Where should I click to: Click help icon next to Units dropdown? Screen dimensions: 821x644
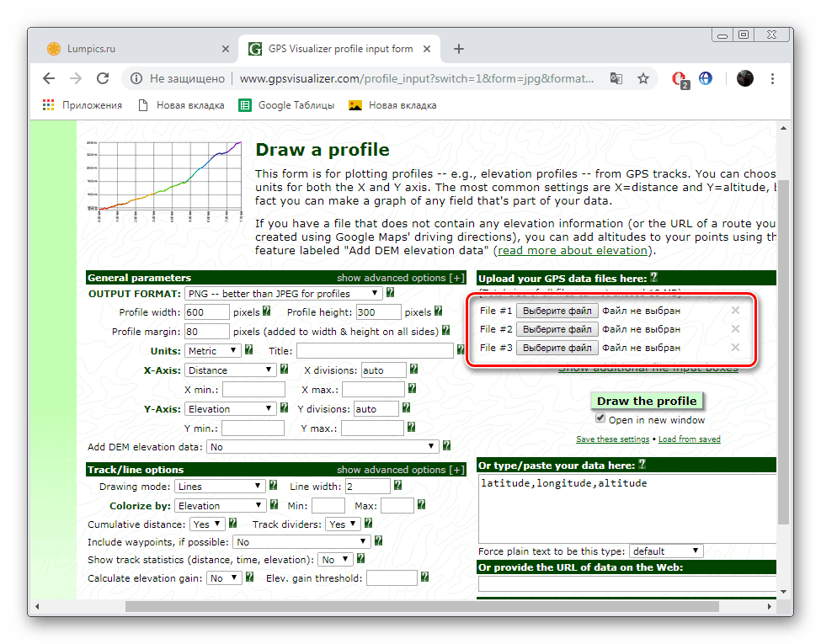248,349
